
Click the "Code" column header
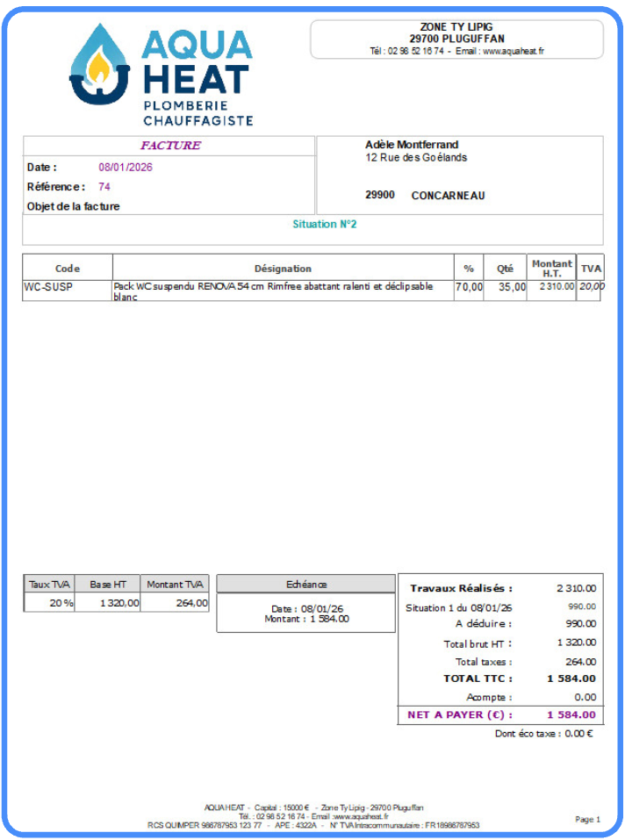point(68,269)
